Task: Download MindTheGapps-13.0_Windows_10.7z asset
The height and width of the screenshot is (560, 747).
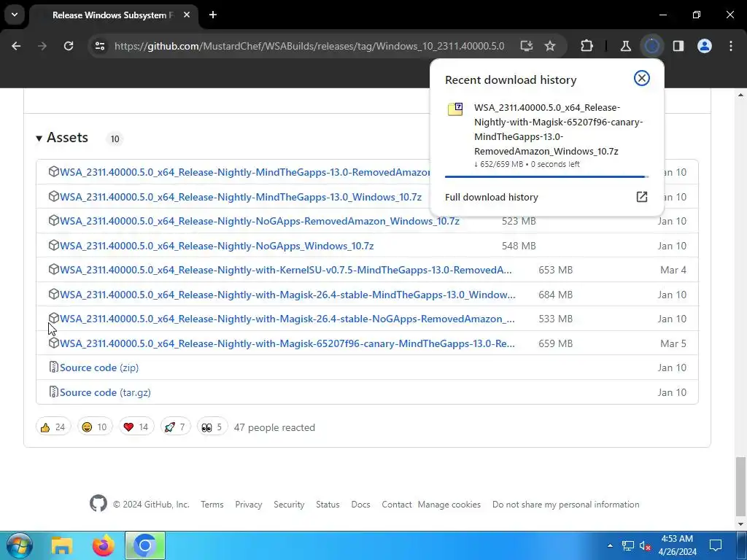Action: 241,197
